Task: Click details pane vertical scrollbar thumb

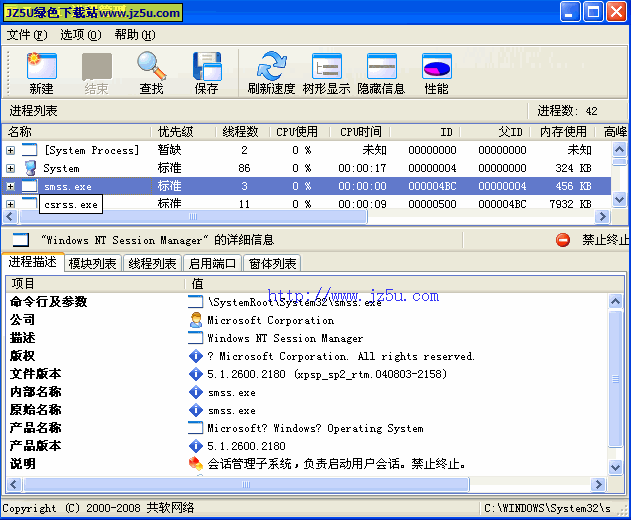Action: pos(615,379)
